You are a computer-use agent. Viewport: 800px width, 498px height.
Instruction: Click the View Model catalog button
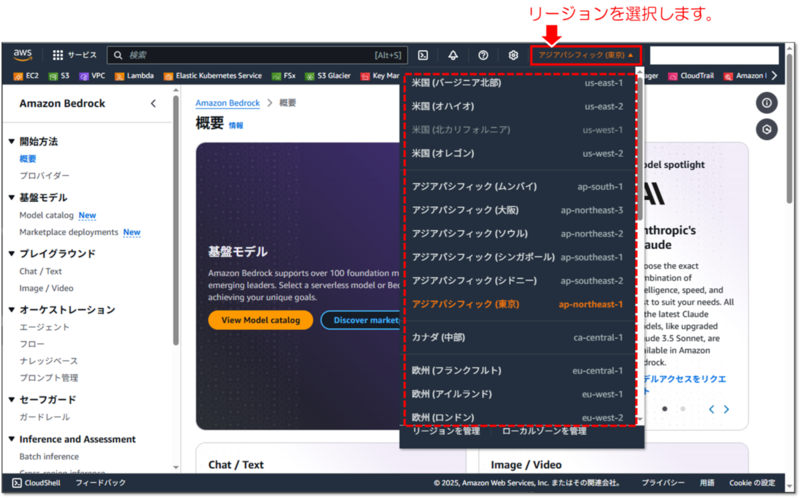pyautogui.click(x=260, y=320)
